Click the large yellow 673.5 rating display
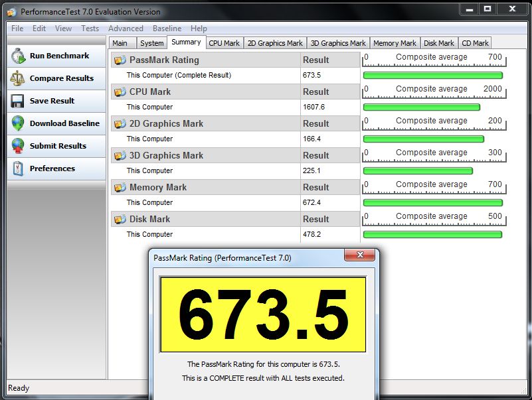Screen dimensions: 532x400 (263, 314)
